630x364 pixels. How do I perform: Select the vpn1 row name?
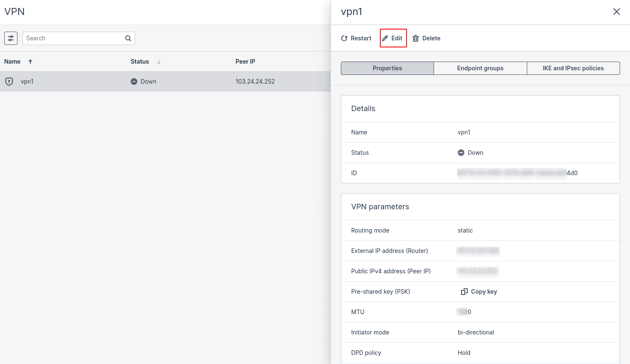point(27,82)
